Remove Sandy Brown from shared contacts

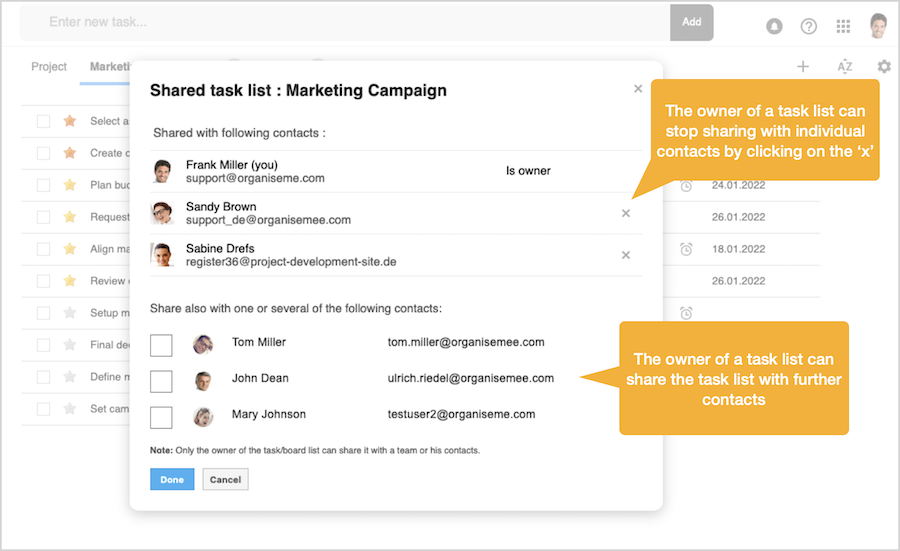point(626,213)
